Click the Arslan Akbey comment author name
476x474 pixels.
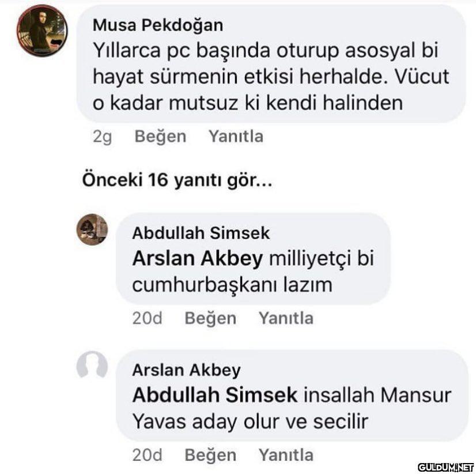[x=186, y=370]
